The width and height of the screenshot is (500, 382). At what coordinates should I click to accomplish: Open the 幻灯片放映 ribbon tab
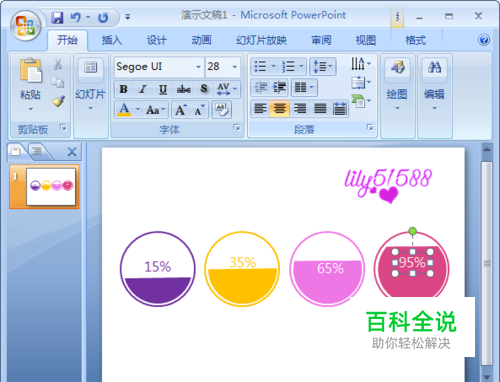pyautogui.click(x=261, y=40)
